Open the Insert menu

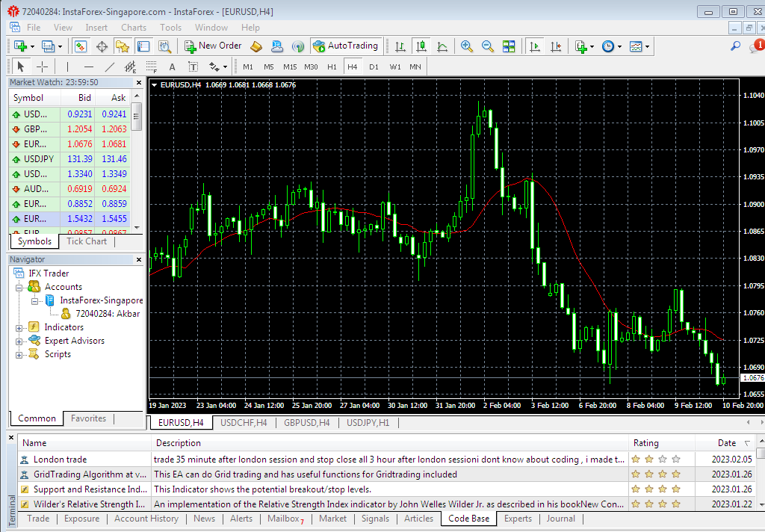96,28
